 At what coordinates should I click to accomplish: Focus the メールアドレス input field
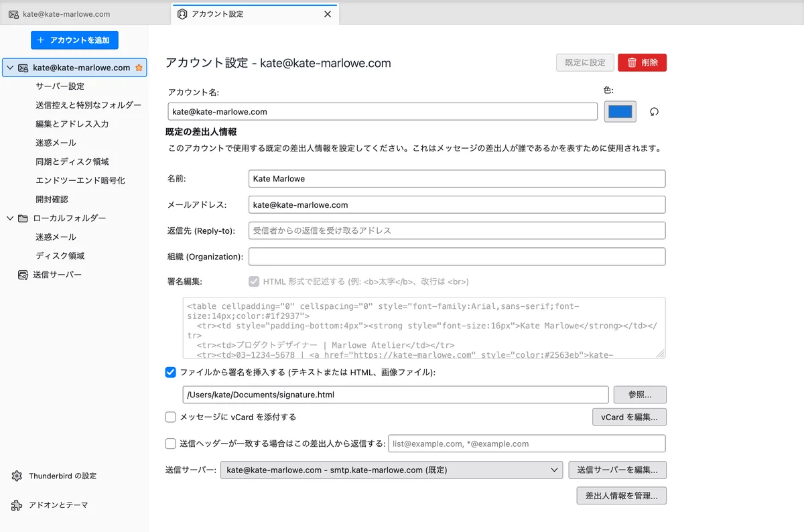click(457, 205)
